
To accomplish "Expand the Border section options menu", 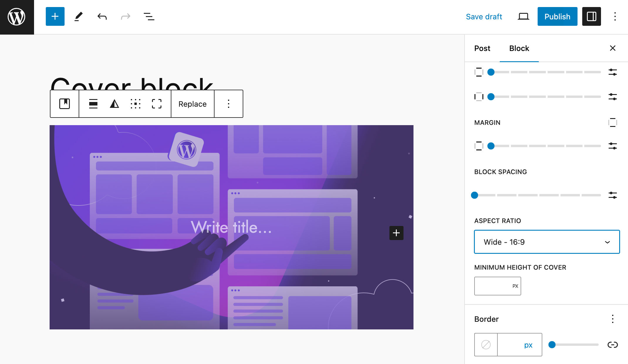I will (x=612, y=319).
